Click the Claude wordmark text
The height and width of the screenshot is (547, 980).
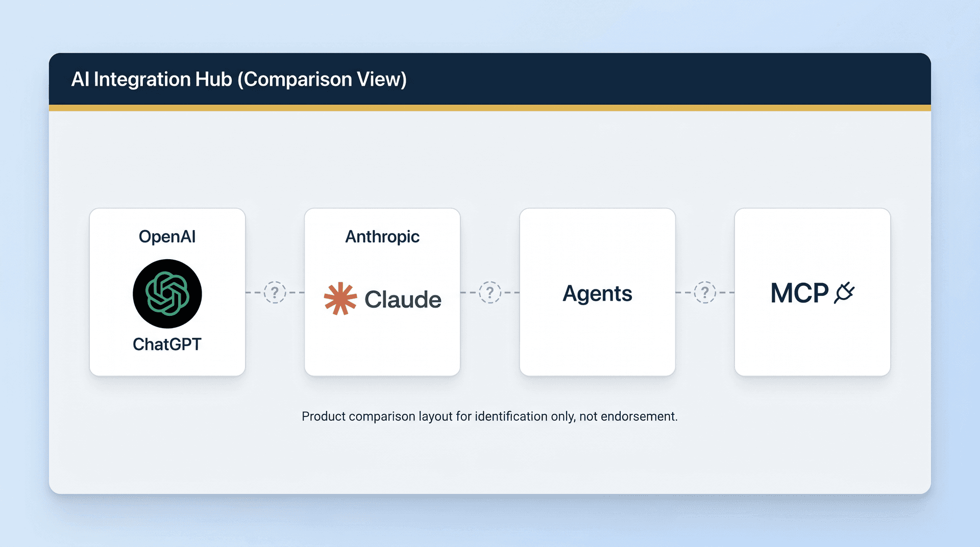coord(403,300)
